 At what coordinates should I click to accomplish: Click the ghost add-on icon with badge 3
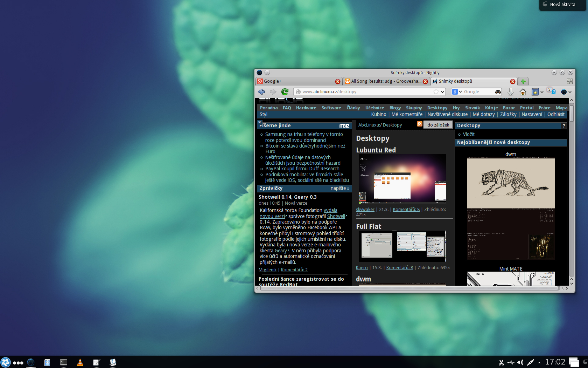pyautogui.click(x=552, y=91)
